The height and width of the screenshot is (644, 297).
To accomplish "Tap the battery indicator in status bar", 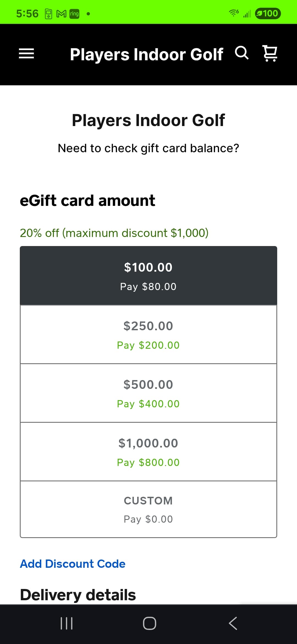I will click(268, 13).
